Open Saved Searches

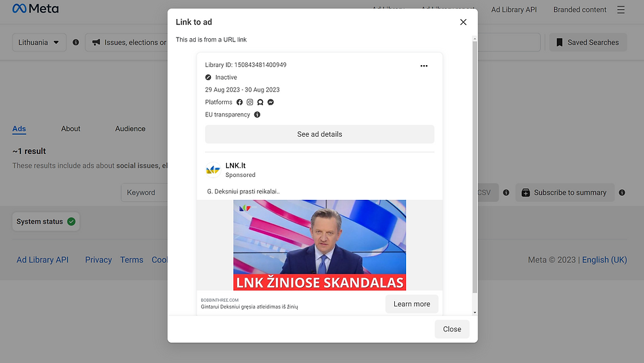coord(587,42)
